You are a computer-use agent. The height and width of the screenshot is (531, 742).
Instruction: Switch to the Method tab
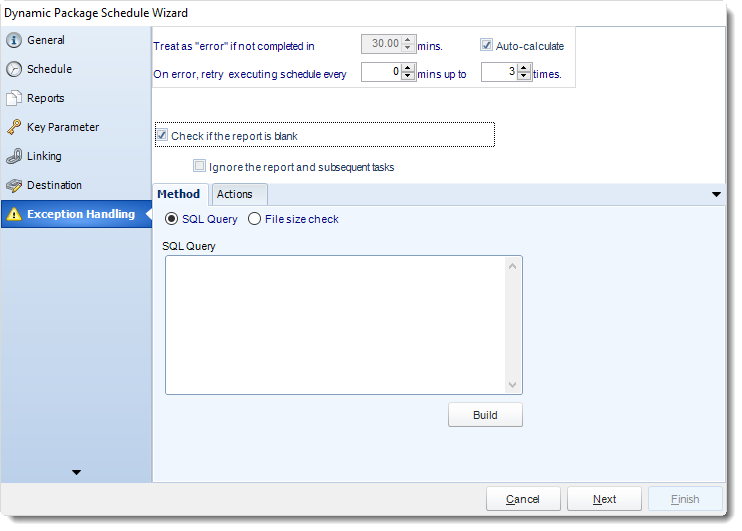(180, 194)
